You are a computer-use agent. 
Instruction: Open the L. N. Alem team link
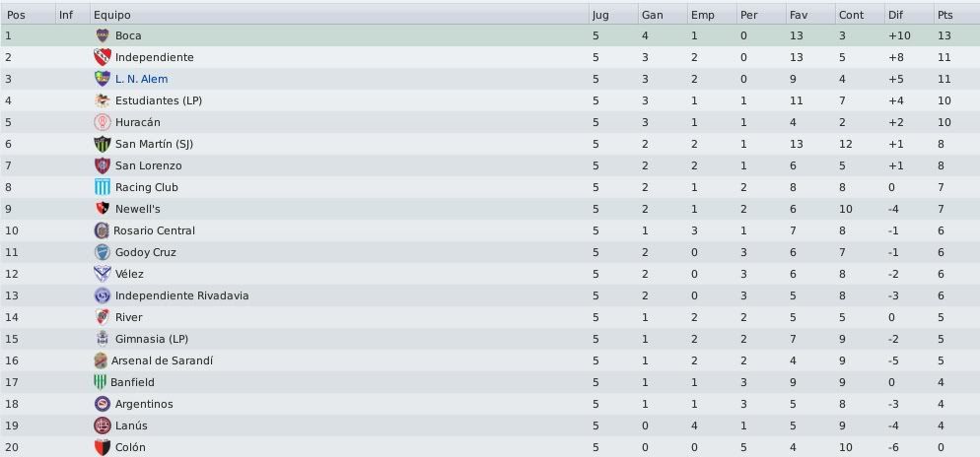[x=141, y=80]
